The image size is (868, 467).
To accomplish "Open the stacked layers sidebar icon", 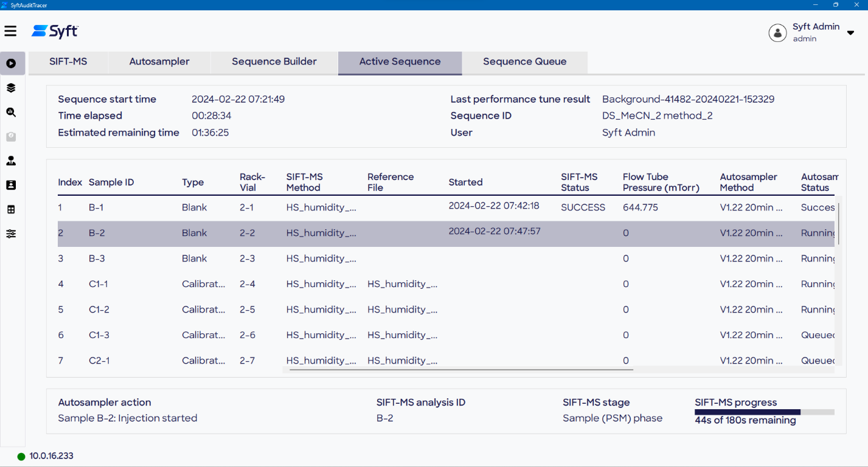I will click(x=11, y=88).
